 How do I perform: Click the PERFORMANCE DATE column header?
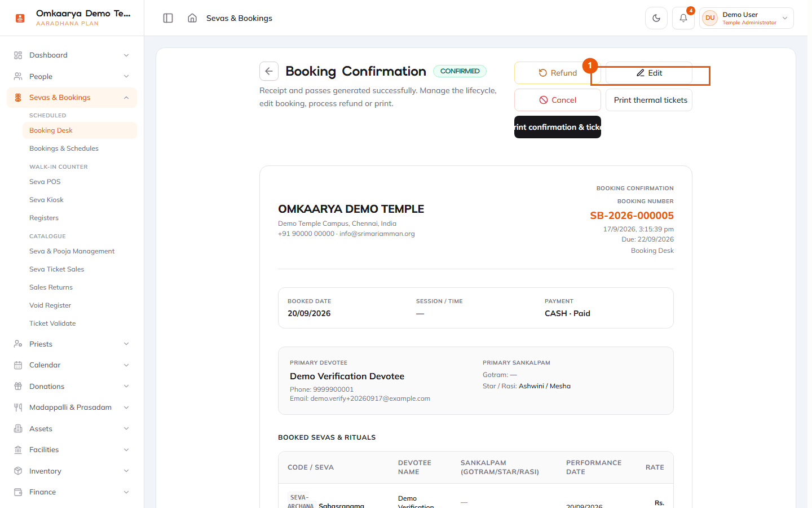coord(594,467)
